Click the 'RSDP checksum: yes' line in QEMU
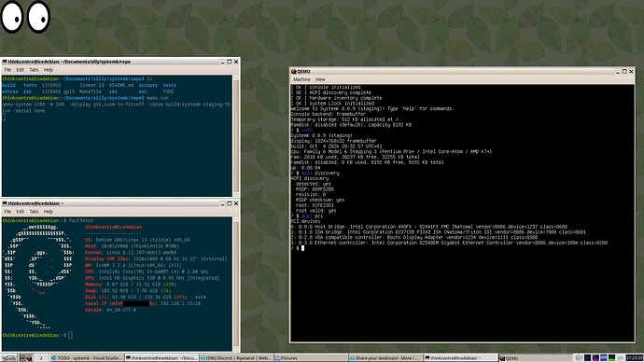The image size is (644, 362). (x=320, y=201)
